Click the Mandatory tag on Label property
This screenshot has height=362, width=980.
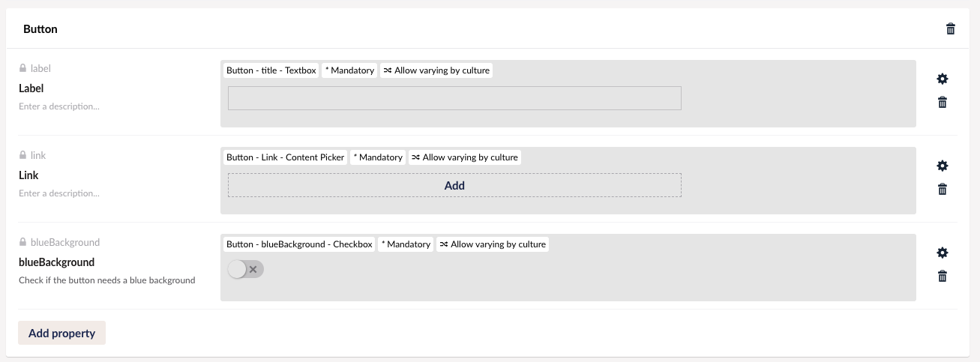click(x=349, y=70)
